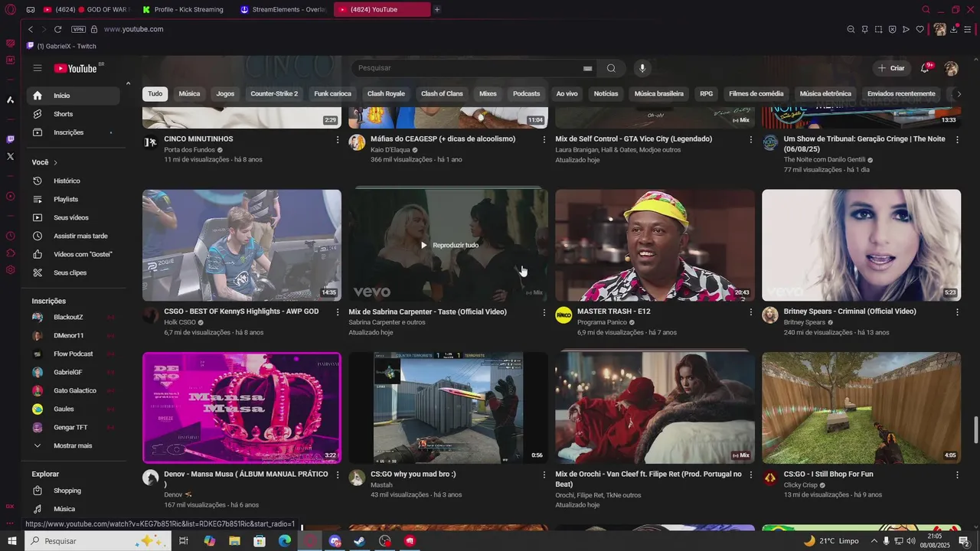Expand Mostrar mais subscriptions list
The height and width of the screenshot is (551, 980).
pyautogui.click(x=73, y=446)
